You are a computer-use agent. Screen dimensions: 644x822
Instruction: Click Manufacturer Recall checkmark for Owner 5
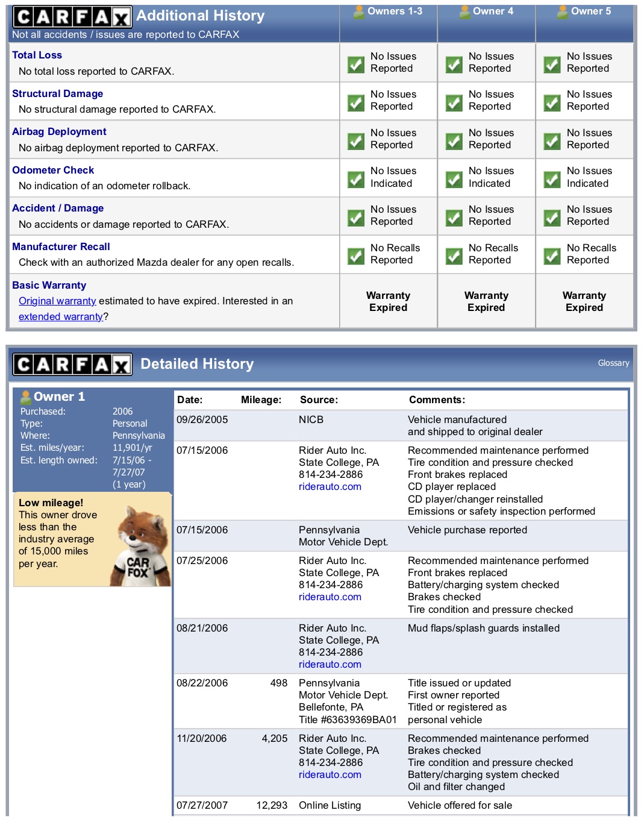(552, 256)
